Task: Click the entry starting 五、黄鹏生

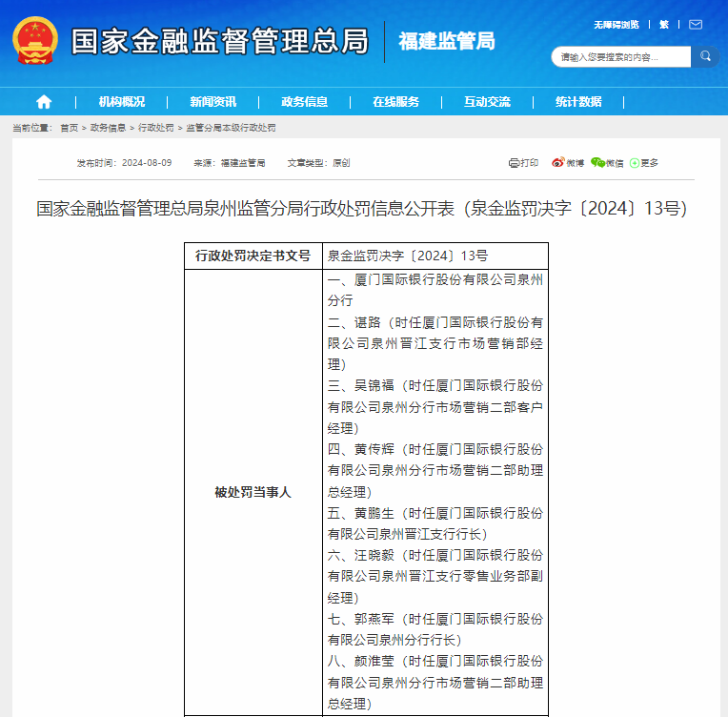Action: [x=435, y=523]
